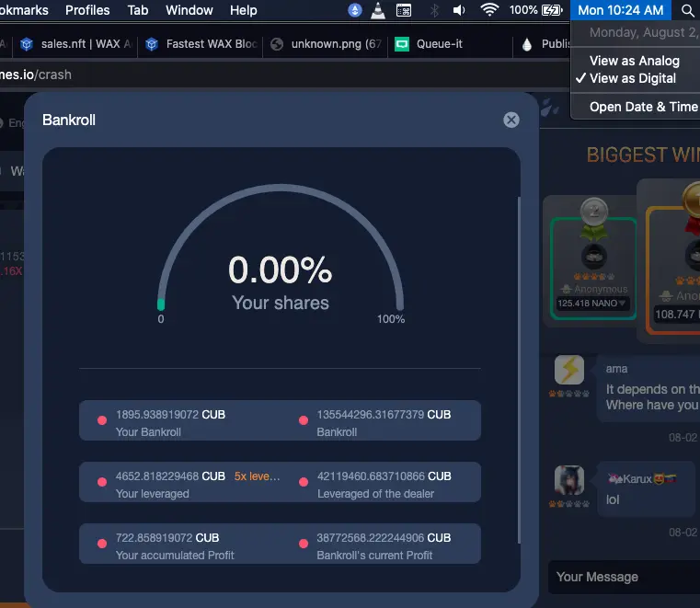Click total Bankroll CUB amount
Viewport: 700px width, 608px height.
pyautogui.click(x=384, y=414)
